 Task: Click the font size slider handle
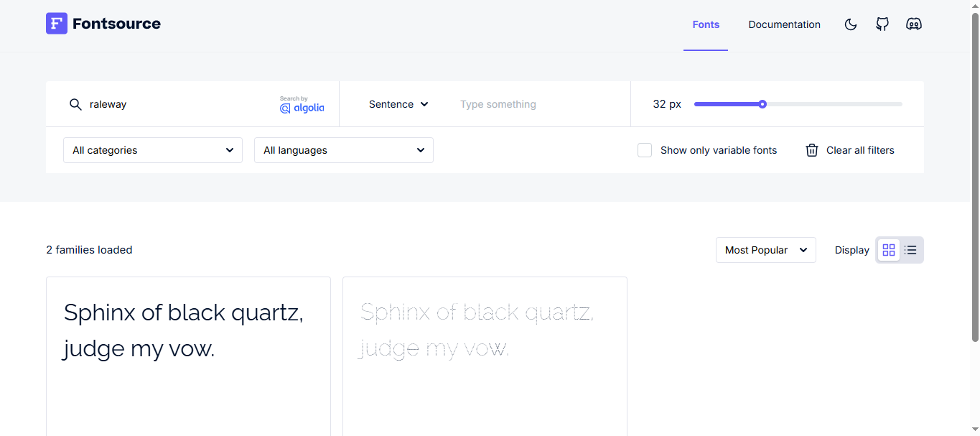point(762,104)
